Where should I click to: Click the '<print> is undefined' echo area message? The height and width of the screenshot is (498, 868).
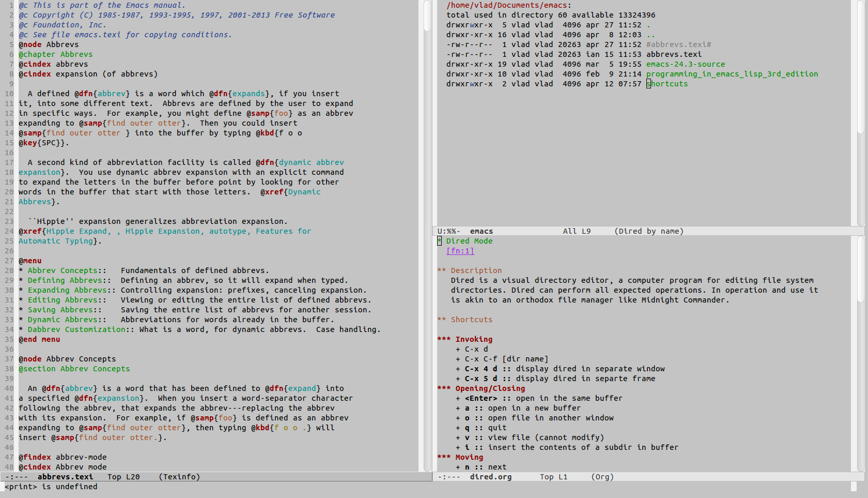51,487
